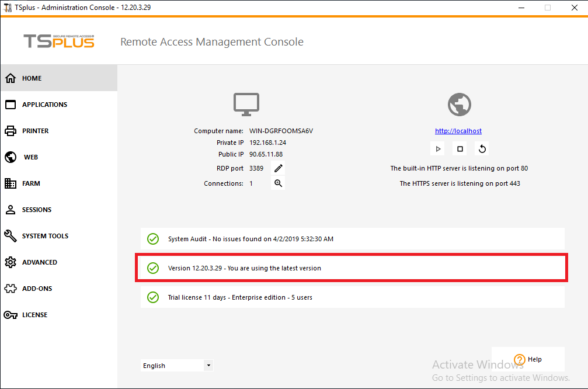
Task: Open System Tools from sidebar
Action: [45, 236]
